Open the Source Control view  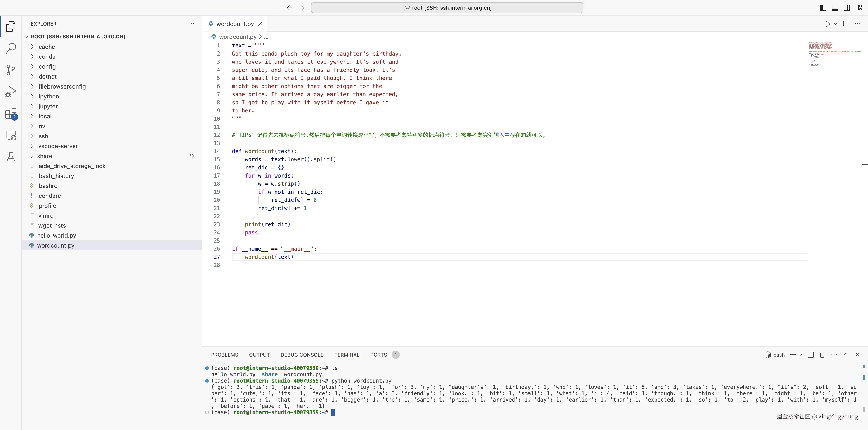click(x=11, y=70)
